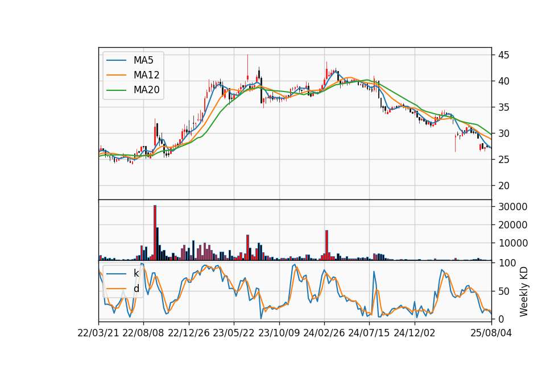Click the volume axis value 10000

(x=512, y=243)
